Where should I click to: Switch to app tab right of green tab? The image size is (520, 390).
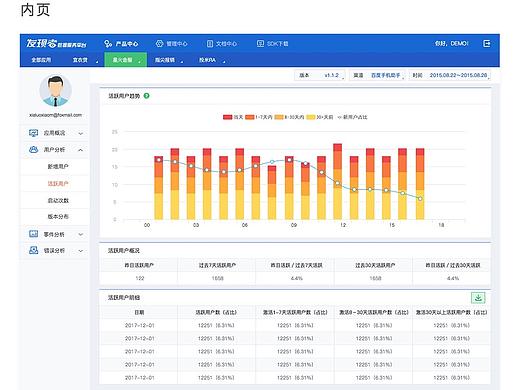pyautogui.click(x=165, y=60)
